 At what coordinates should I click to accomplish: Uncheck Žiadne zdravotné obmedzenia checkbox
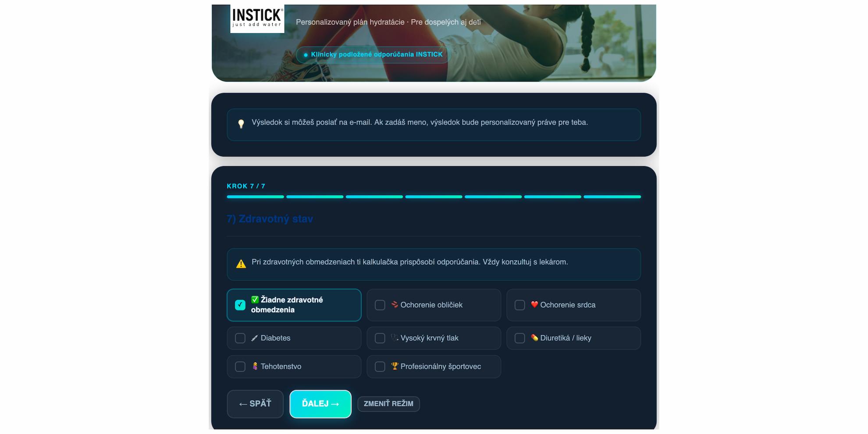240,305
